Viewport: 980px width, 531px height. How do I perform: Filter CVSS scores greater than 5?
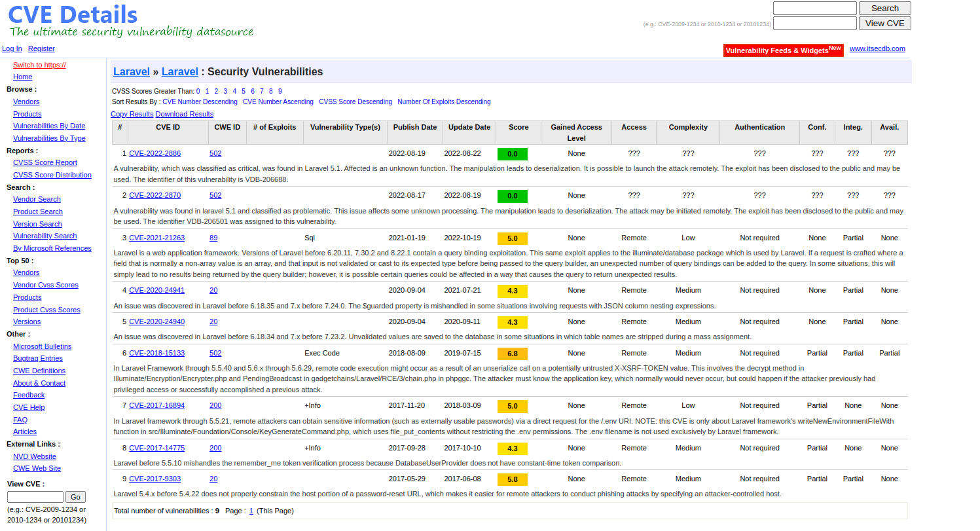[244, 91]
